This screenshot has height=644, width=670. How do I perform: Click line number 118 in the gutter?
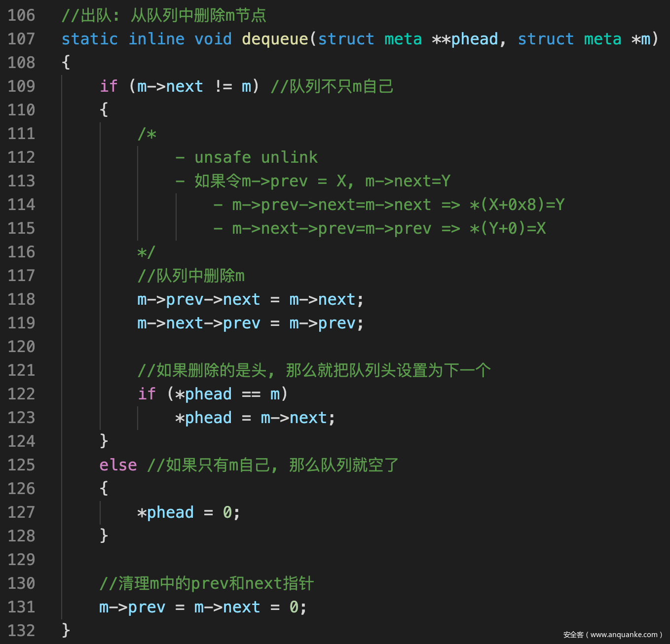21,299
